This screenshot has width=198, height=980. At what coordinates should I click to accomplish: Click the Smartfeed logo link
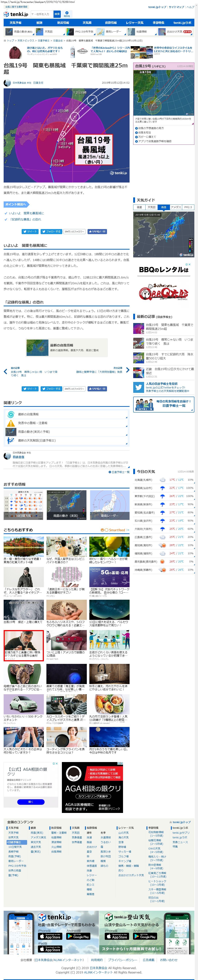point(113,530)
